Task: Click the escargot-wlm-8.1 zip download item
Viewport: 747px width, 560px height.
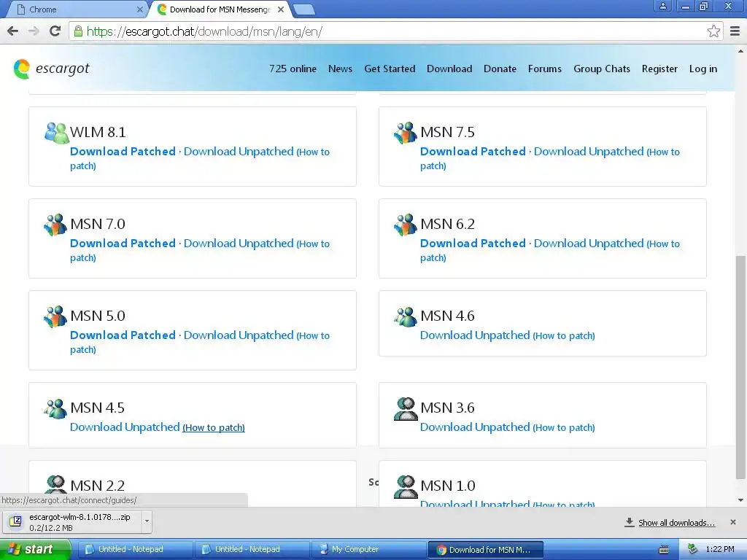Action: pos(72,522)
